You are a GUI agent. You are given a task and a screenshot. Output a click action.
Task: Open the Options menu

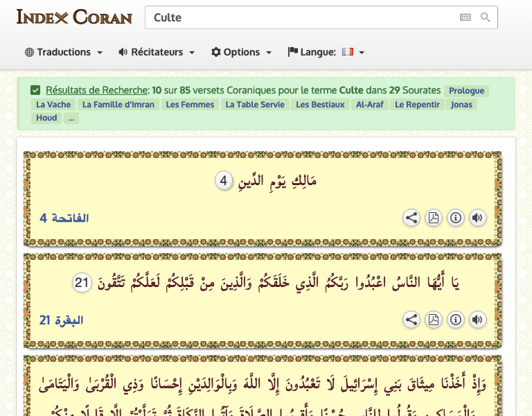click(x=241, y=52)
